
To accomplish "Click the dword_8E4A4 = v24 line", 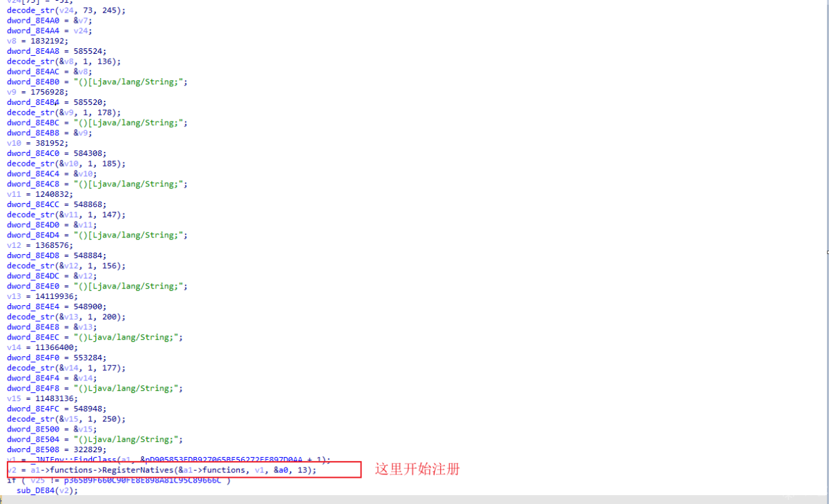I will point(48,30).
